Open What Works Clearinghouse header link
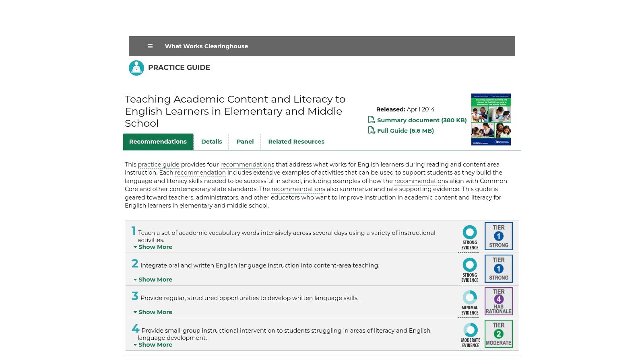Screen dimensions: 644x362 (206, 46)
